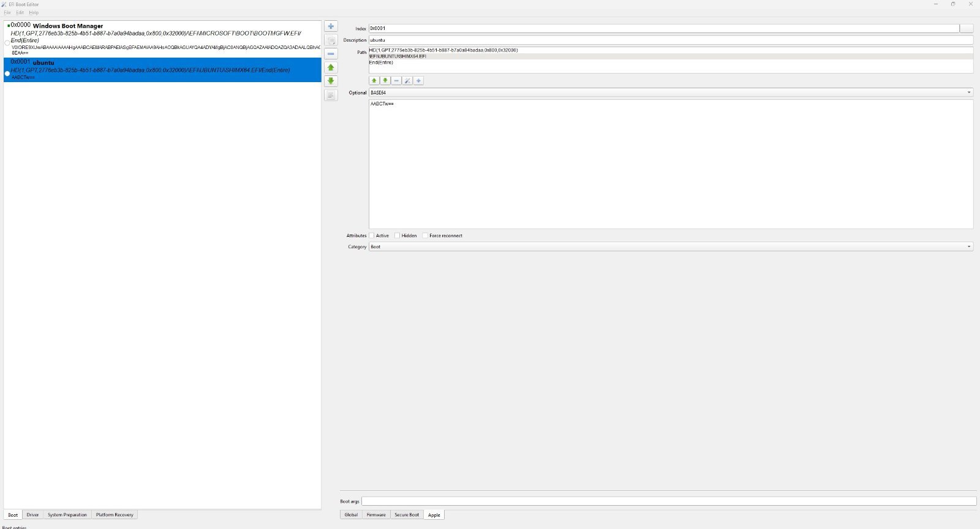Image resolution: width=980 pixels, height=529 pixels.
Task: Click the boot entry list options icon
Action: point(331,95)
